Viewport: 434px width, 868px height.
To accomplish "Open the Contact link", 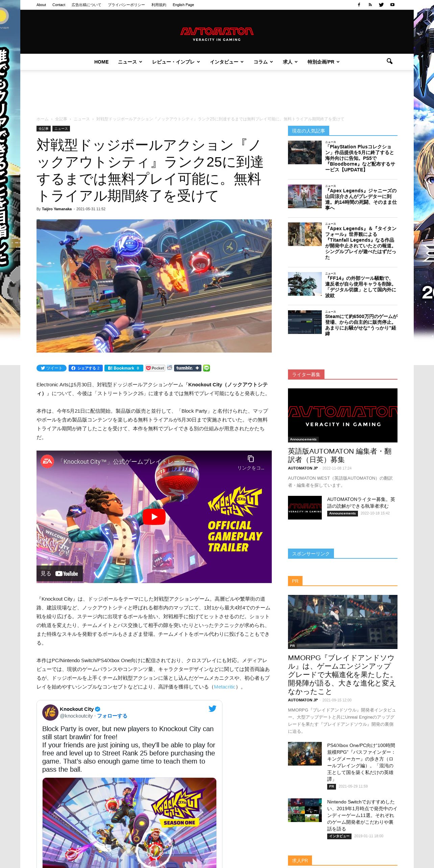I will (59, 5).
